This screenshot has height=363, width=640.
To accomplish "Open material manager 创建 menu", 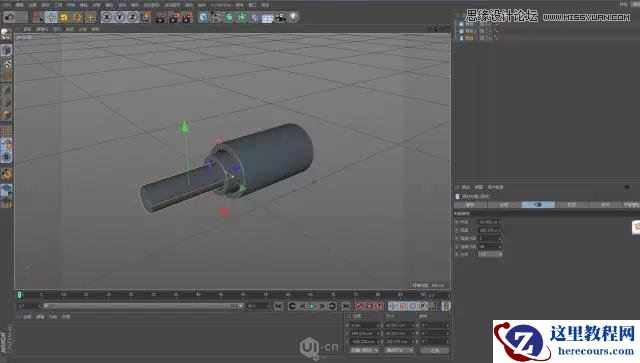I will (27, 316).
